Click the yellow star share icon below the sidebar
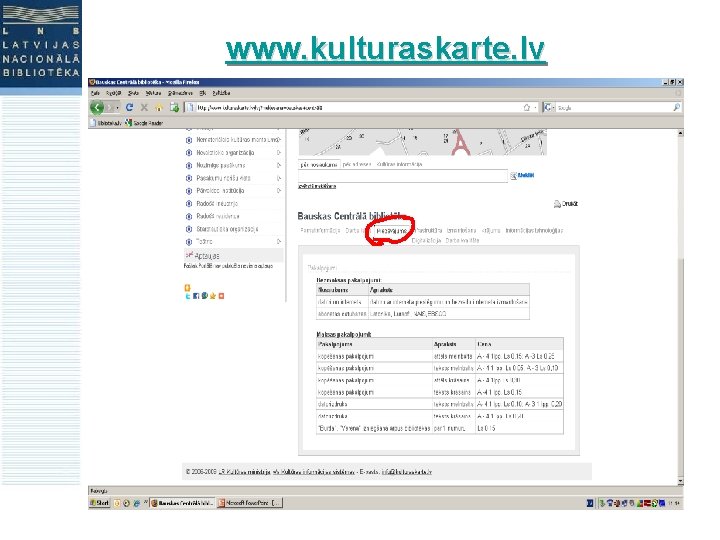Screen dimensions: 720x540 213,296
